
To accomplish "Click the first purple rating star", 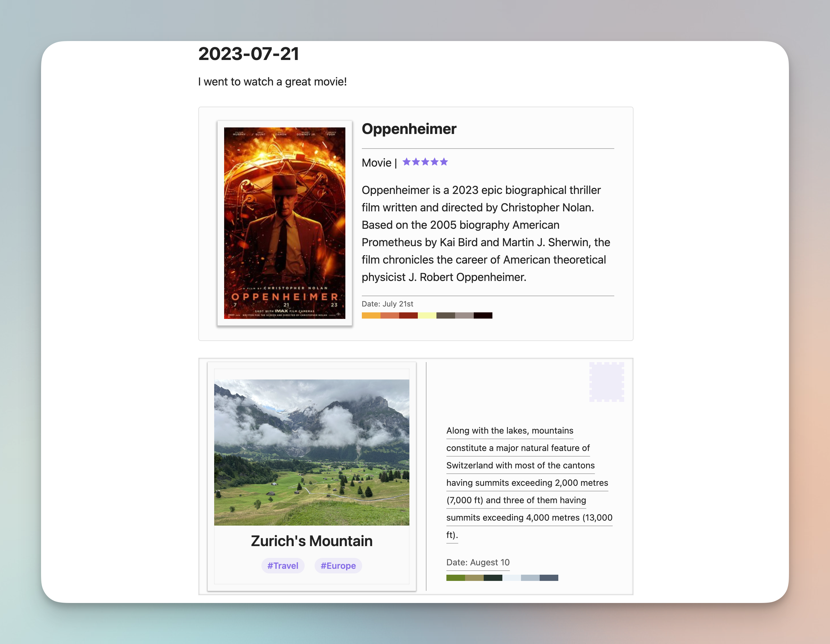I will (x=407, y=162).
